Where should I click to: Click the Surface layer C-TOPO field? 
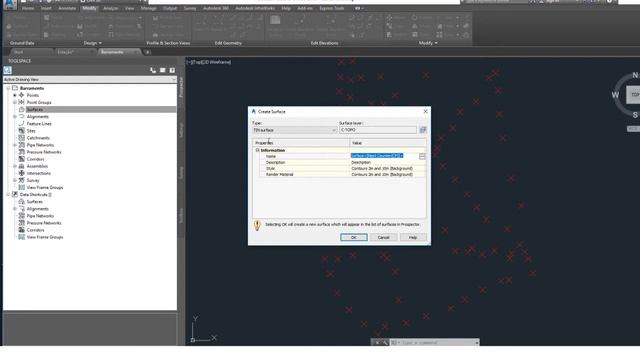(378, 130)
